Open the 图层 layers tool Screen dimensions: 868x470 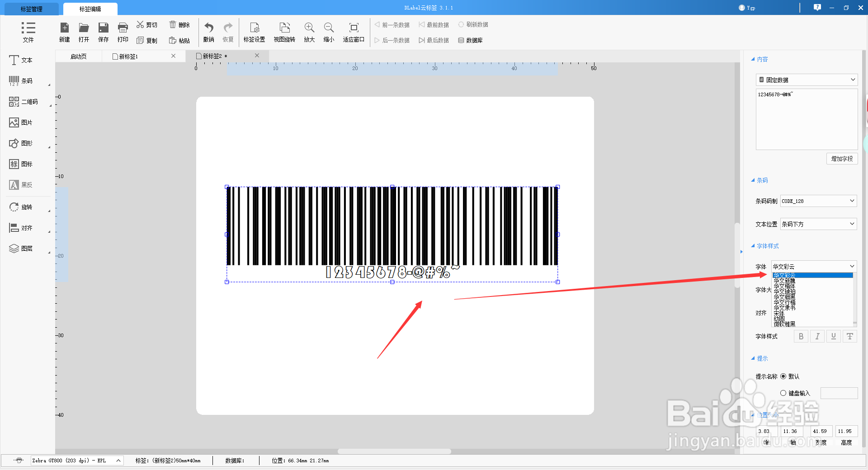[x=21, y=249]
